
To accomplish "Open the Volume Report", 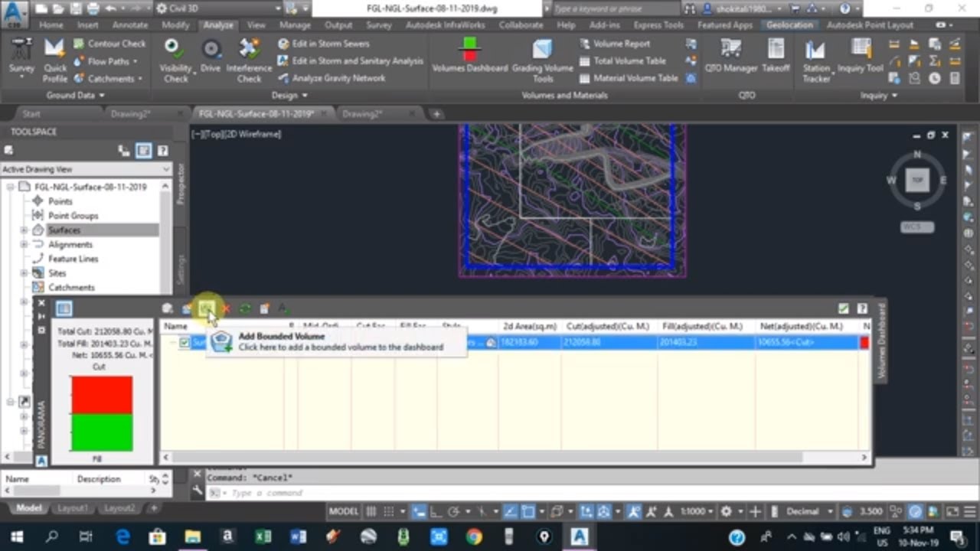I will tap(615, 44).
